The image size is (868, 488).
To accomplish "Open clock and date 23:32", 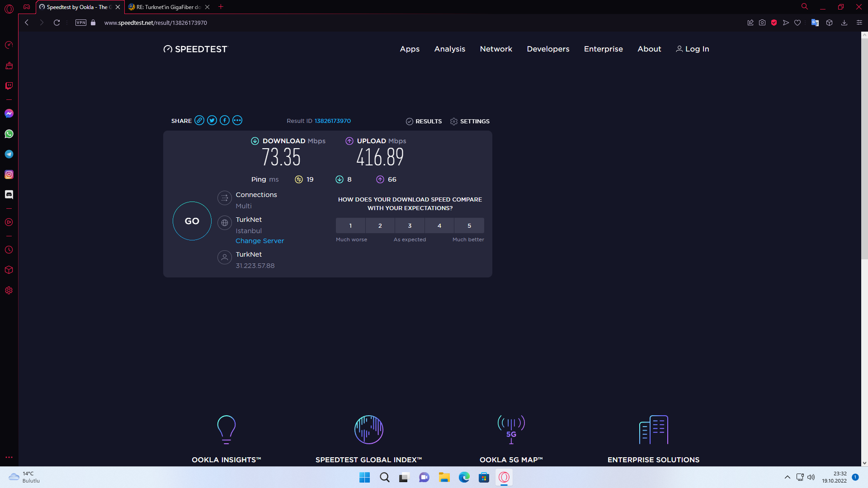I will 835,477.
